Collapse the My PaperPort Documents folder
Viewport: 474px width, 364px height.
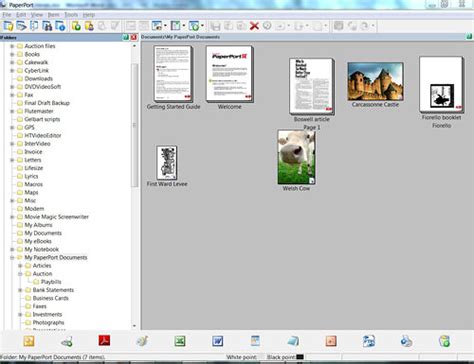tap(12, 257)
